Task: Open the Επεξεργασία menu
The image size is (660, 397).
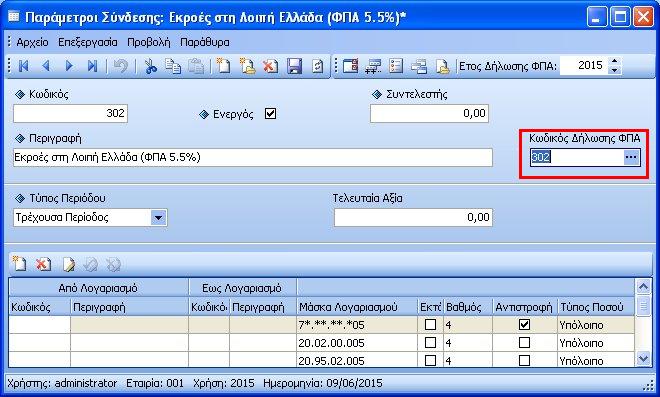Action: (88, 42)
